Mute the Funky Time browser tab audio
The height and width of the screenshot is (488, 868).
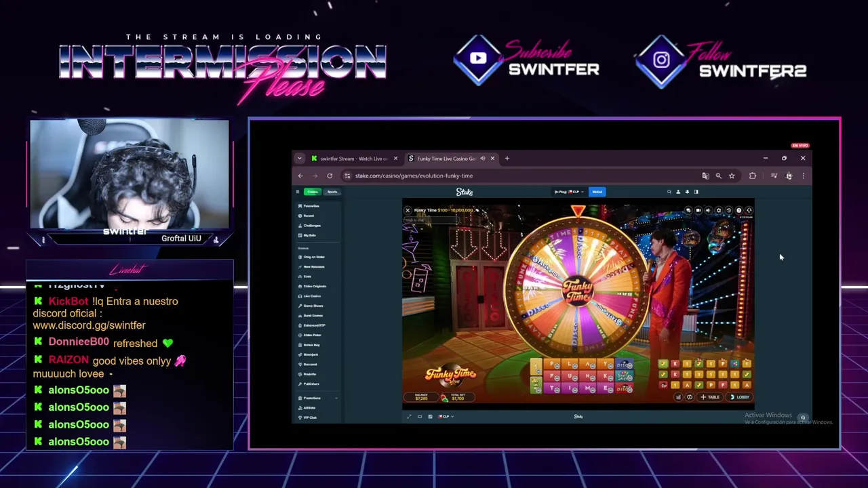483,159
